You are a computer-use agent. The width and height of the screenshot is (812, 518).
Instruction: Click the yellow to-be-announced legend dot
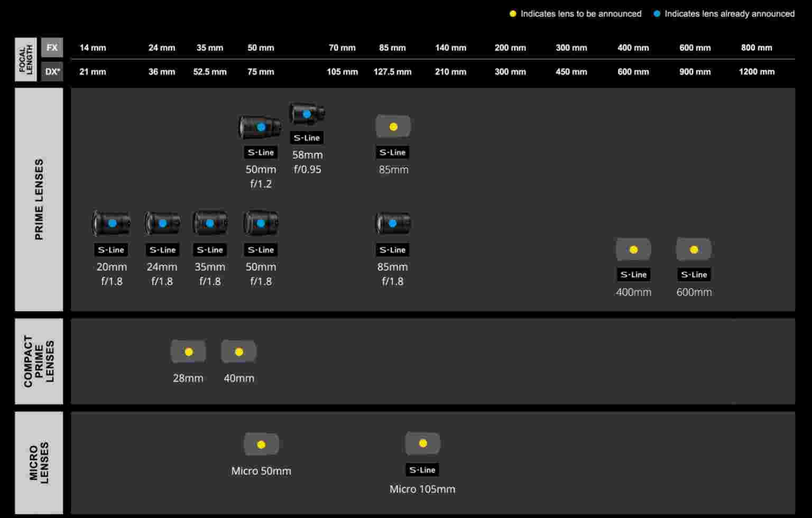512,14
